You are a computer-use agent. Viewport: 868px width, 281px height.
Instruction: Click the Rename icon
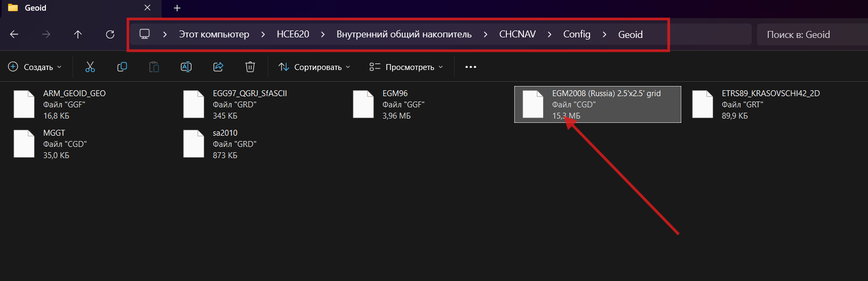tap(186, 67)
